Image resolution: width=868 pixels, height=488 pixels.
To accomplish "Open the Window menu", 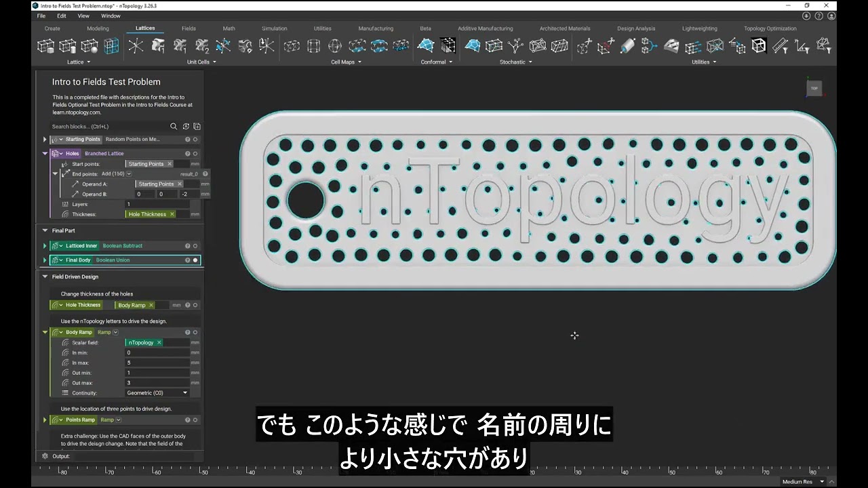I will point(111,16).
